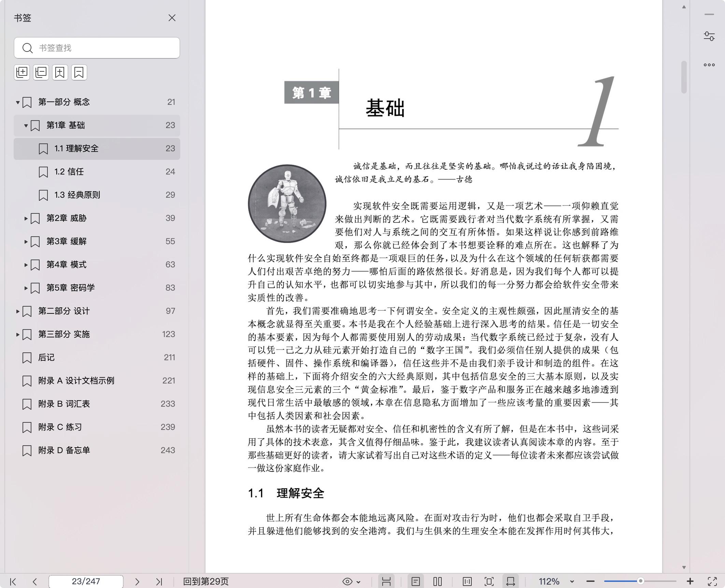Open 附录 B 词汇表 bookmark
Image resolution: width=725 pixels, height=588 pixels.
coord(97,404)
